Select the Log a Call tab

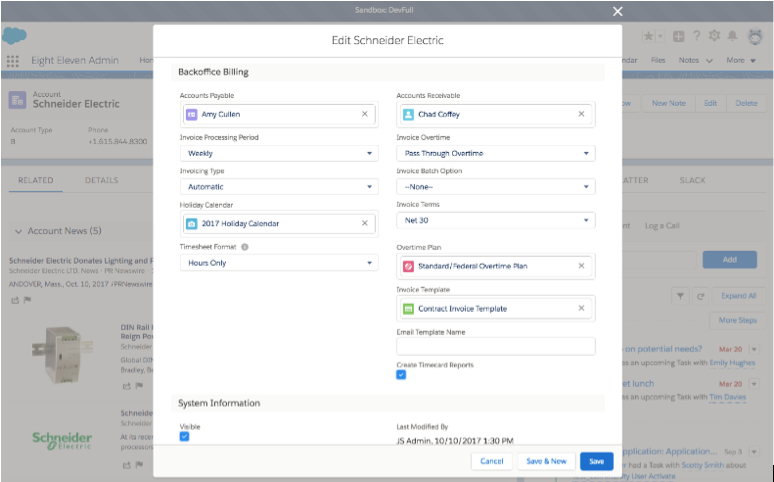click(662, 226)
